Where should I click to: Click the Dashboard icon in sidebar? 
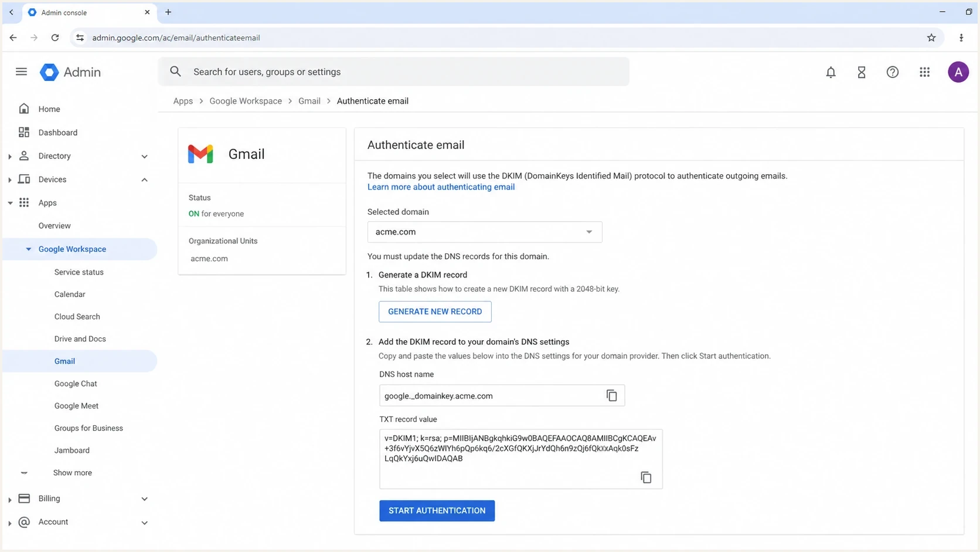pyautogui.click(x=24, y=132)
